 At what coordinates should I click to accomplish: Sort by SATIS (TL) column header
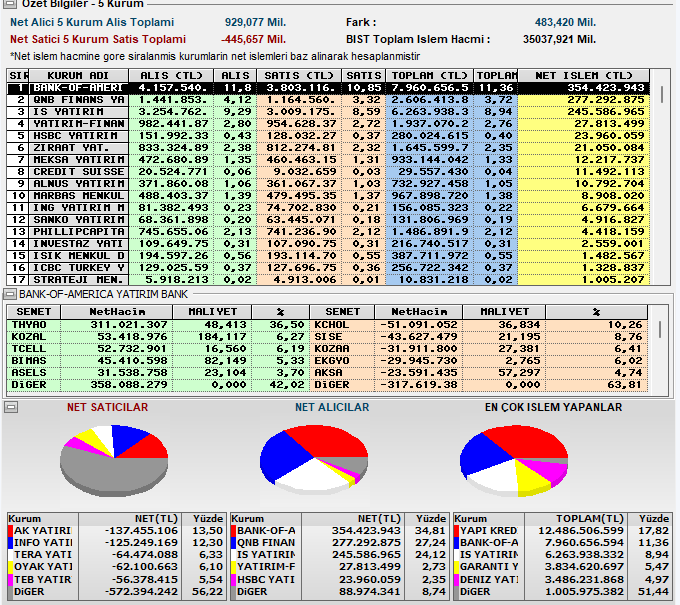click(299, 75)
